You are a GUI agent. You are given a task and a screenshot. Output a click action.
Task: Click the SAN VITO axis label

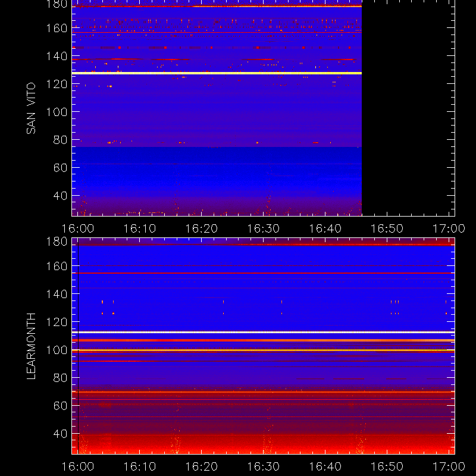31,108
